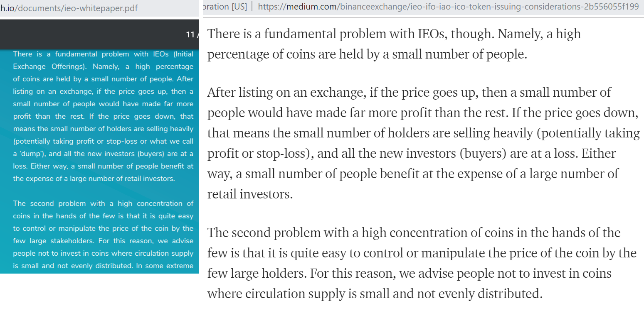Image resolution: width=644 pixels, height=318 pixels.
Task: Click the dark PDF viewer toolbar
Action: coord(99,34)
